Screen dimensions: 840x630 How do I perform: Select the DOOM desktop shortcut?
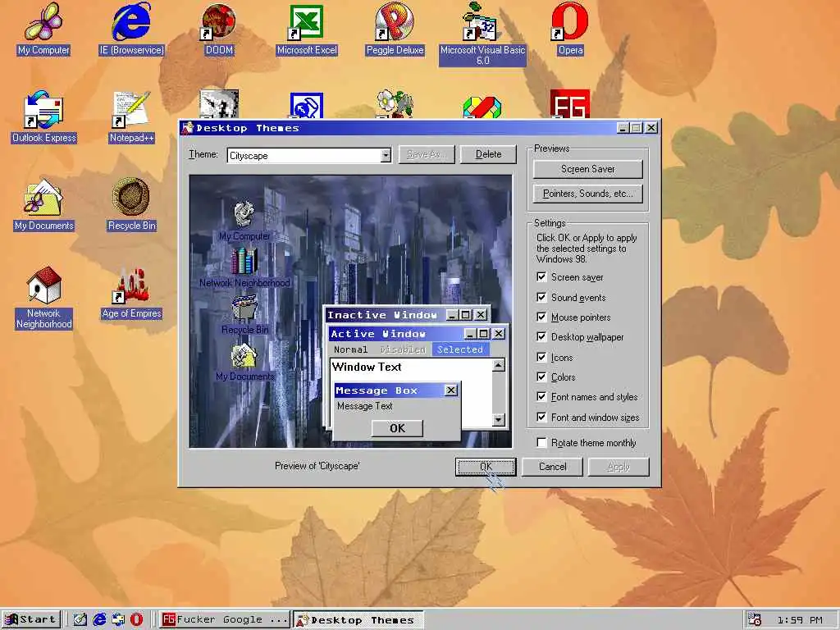click(x=219, y=30)
